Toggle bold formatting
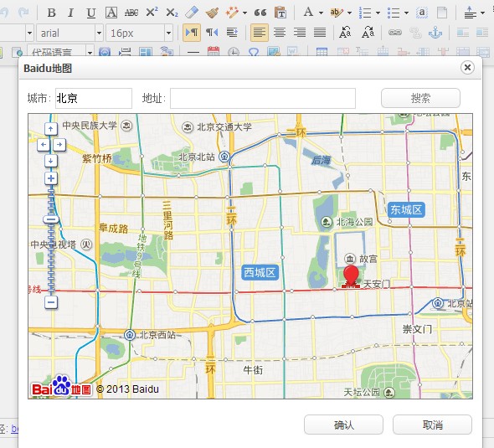494x448 pixels. pyautogui.click(x=51, y=13)
